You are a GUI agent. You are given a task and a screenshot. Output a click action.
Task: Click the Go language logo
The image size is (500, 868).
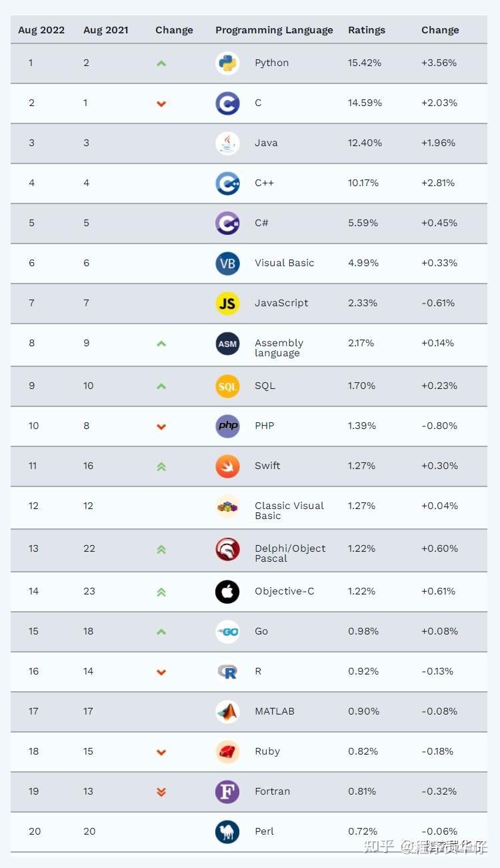[x=227, y=632]
